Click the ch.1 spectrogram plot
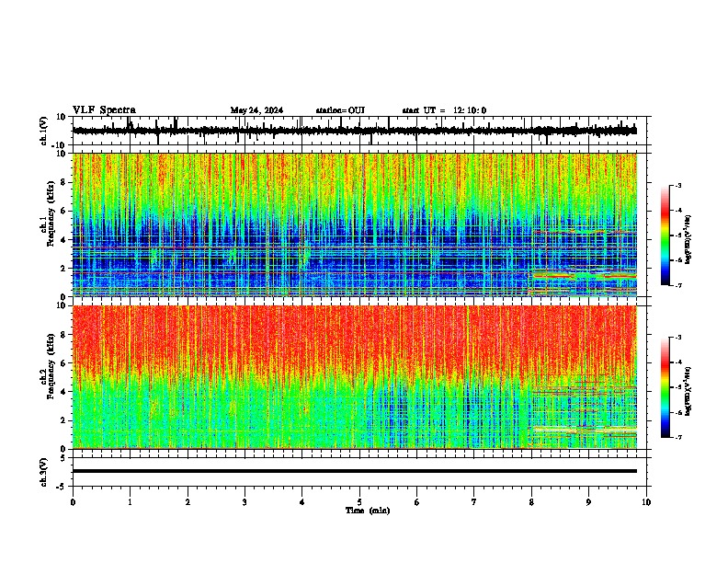The height and width of the screenshot is (563, 728). [x=354, y=224]
